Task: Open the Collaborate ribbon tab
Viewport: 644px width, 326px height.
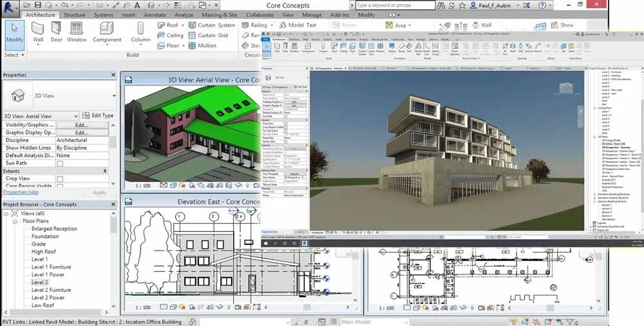Action: tap(260, 15)
